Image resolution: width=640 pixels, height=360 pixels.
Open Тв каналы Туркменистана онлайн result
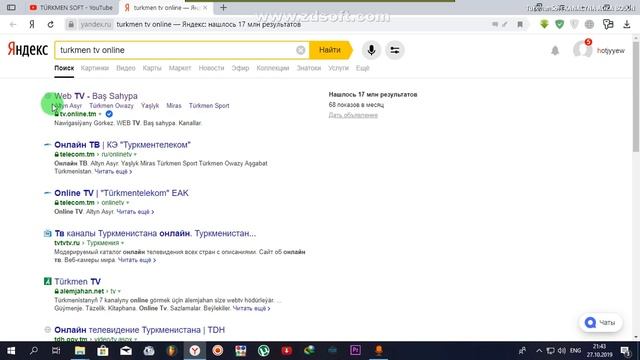coord(155,233)
